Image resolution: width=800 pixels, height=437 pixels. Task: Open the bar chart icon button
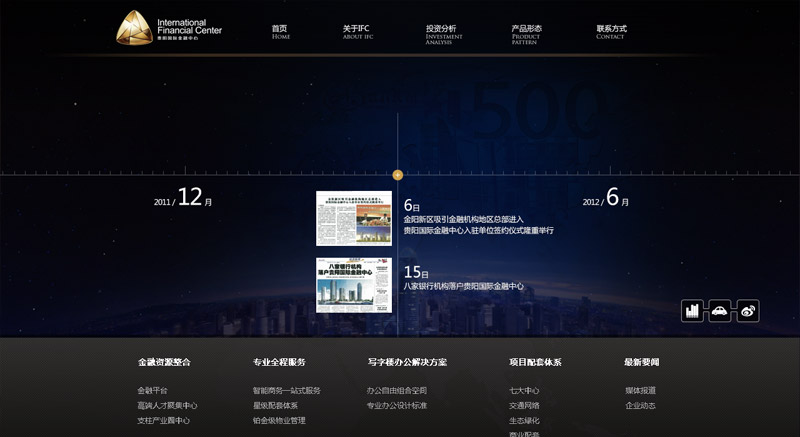[x=692, y=311]
